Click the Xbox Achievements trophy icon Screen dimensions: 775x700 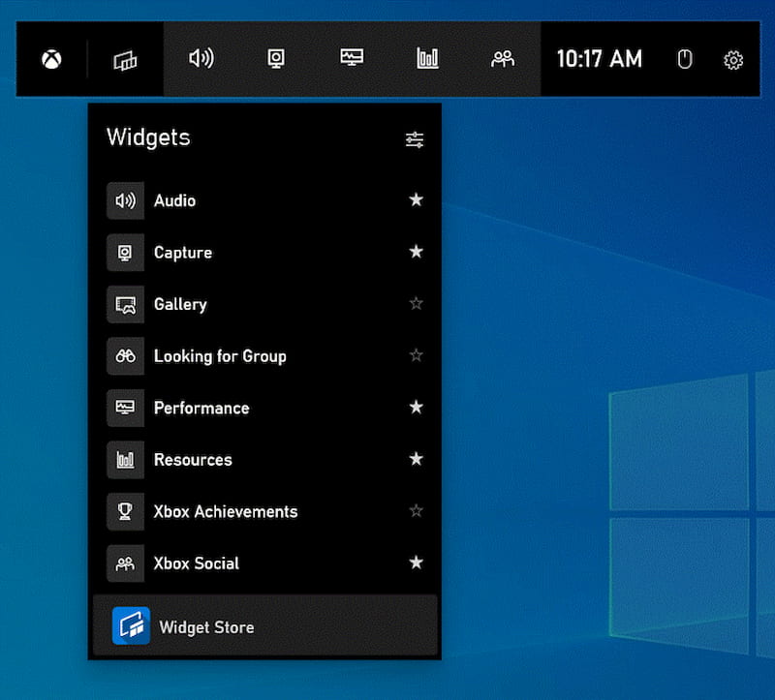point(126,512)
